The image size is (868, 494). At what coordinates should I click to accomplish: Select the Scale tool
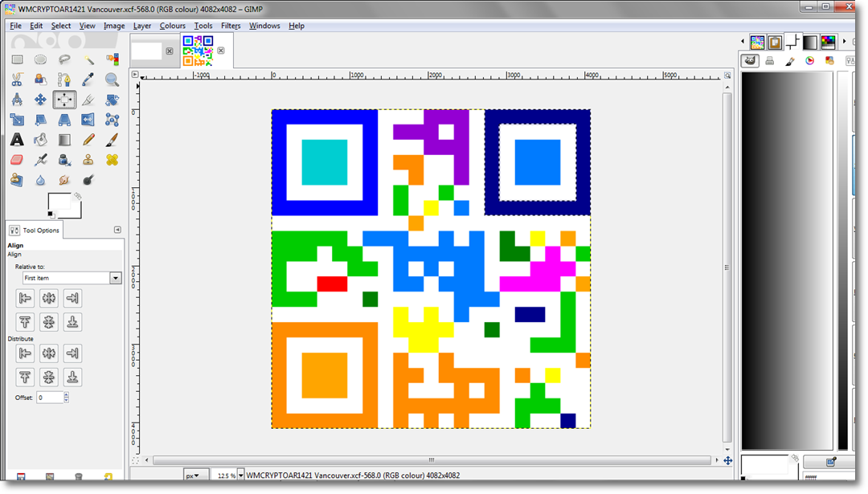coord(17,120)
